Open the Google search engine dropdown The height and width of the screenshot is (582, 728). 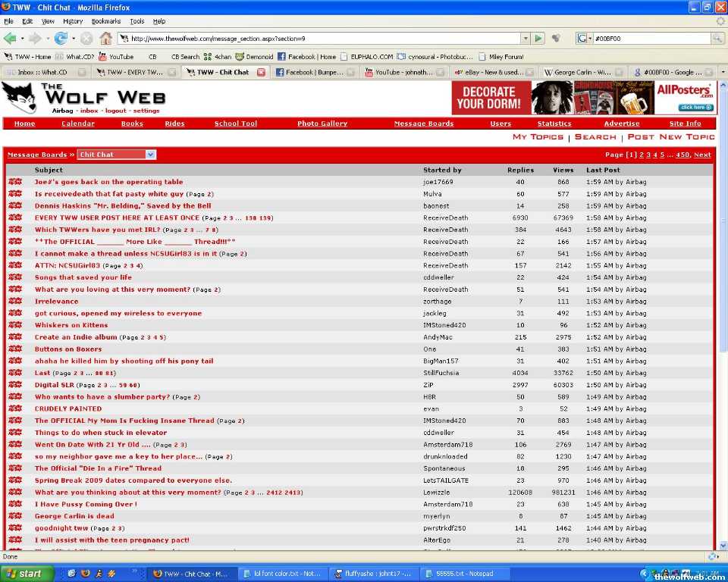[585, 38]
